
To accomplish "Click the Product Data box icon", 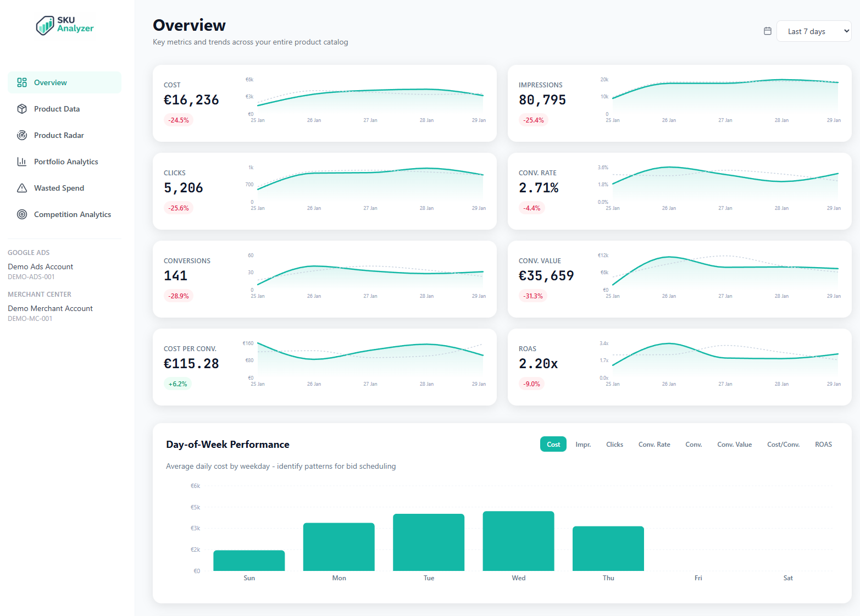I will [22, 109].
